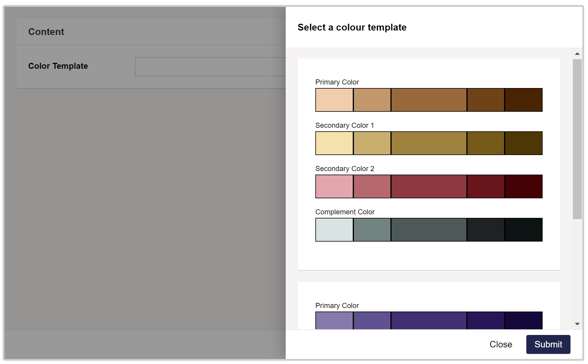Click the Submit button
Image resolution: width=588 pixels, height=364 pixels.
pyautogui.click(x=548, y=344)
